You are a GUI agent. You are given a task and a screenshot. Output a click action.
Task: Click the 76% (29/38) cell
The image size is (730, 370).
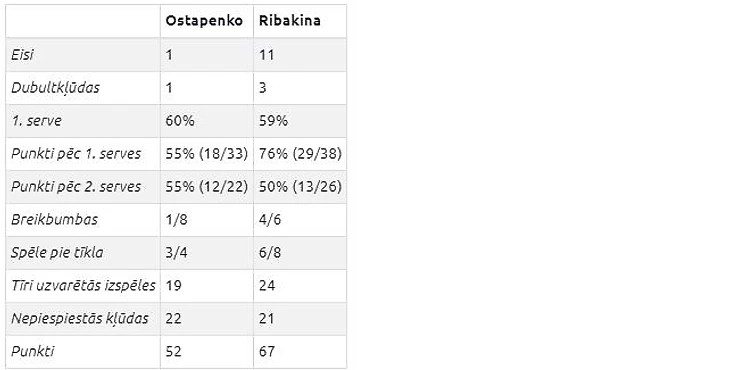coord(300,154)
